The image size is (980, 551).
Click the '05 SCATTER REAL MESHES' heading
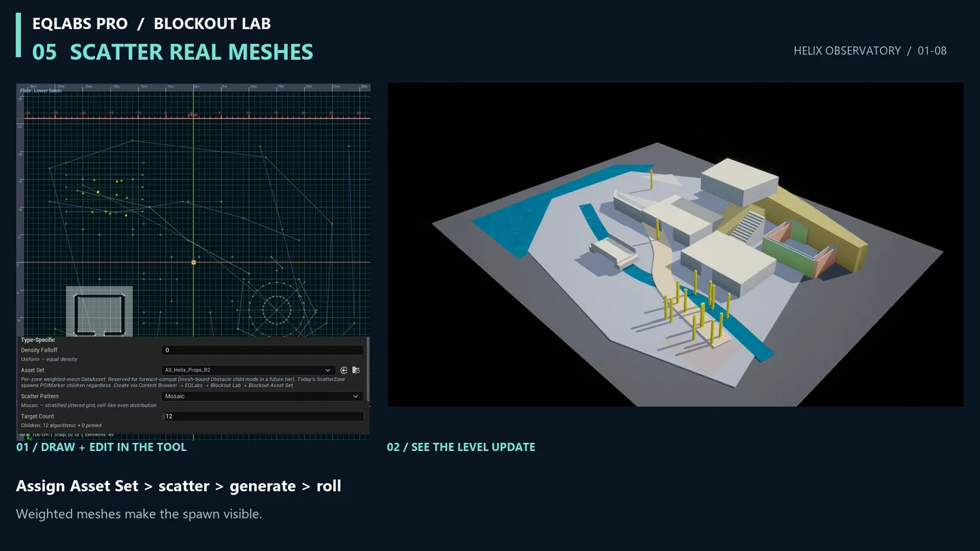pos(173,52)
